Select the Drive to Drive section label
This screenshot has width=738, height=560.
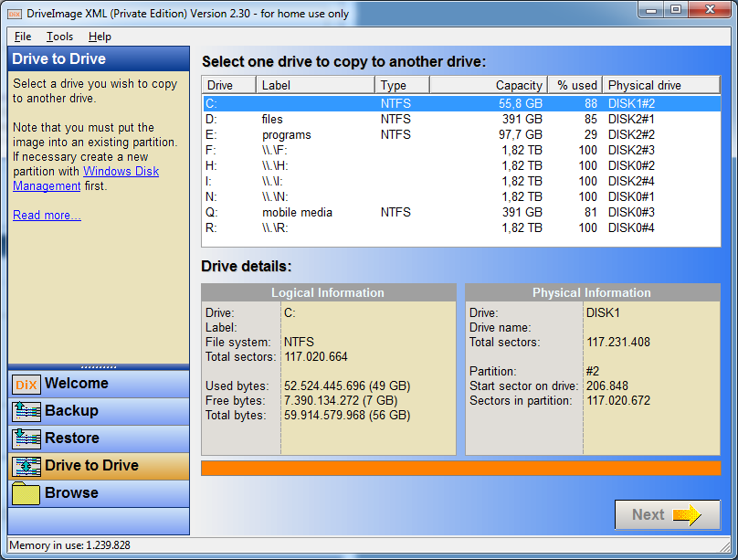(91, 465)
